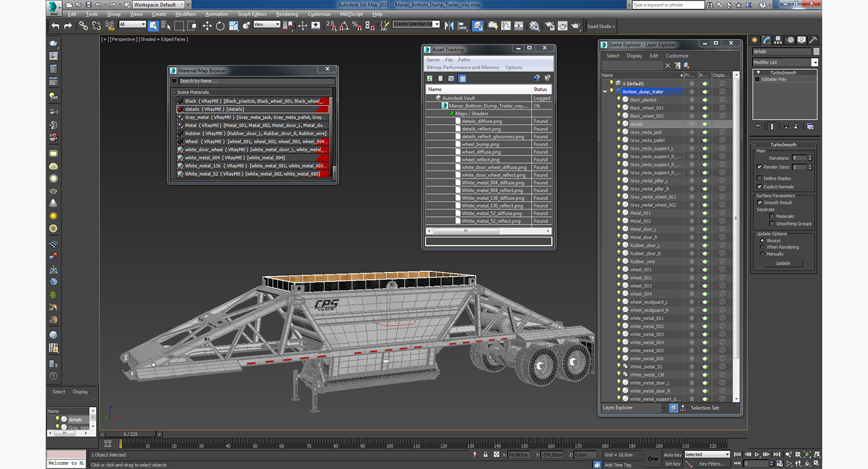Screen dimensions: 868x469
Task: Collapse the Bottom_dump_trailer layer tree
Action: [x=605, y=92]
